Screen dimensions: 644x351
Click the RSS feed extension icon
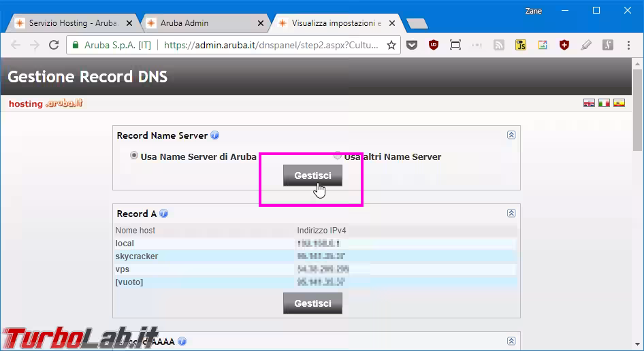tap(499, 46)
